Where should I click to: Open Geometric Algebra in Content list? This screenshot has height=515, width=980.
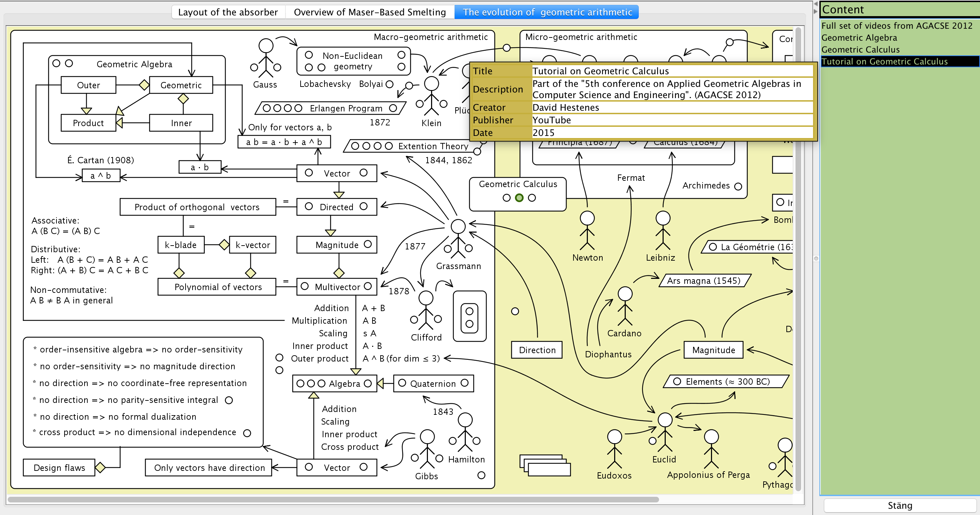coord(859,37)
